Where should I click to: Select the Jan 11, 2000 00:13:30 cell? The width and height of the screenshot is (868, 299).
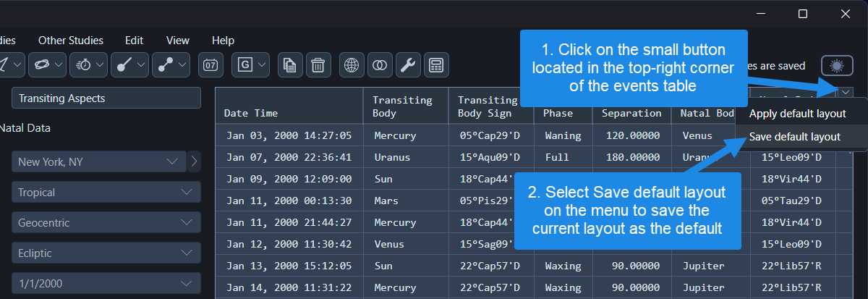click(x=289, y=201)
